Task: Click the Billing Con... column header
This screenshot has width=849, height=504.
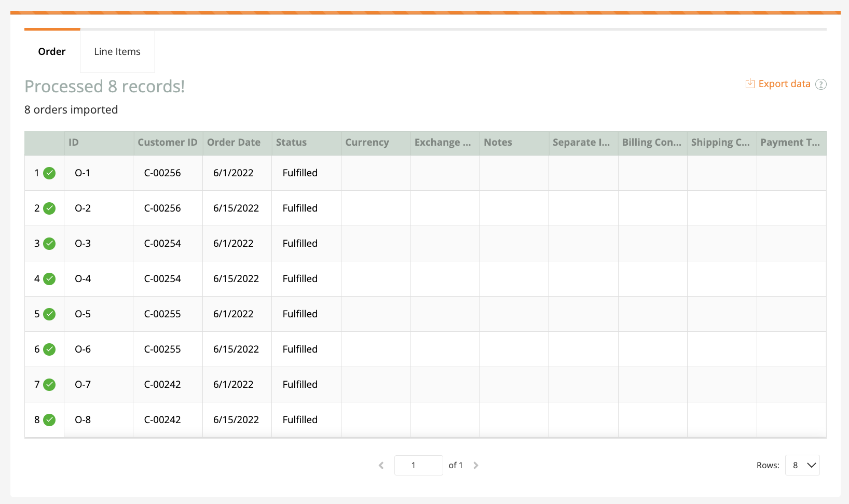Action: 653,143
